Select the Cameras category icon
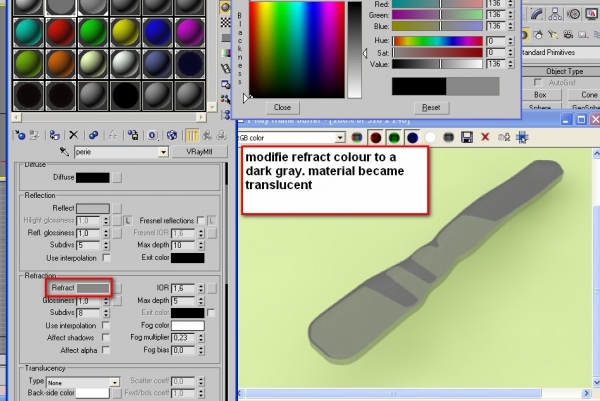This screenshot has width=600, height=401. point(568,35)
